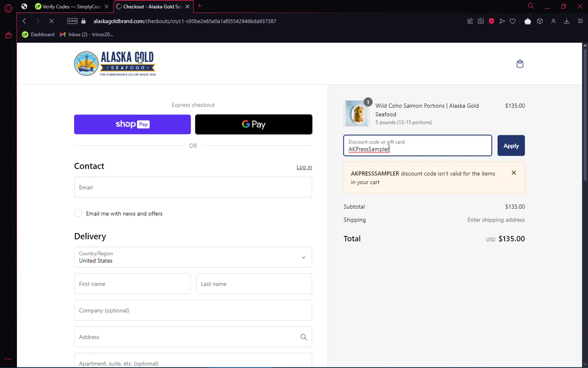This screenshot has width=588, height=368.
Task: Open the Opera menu logo
Action: click(8, 8)
